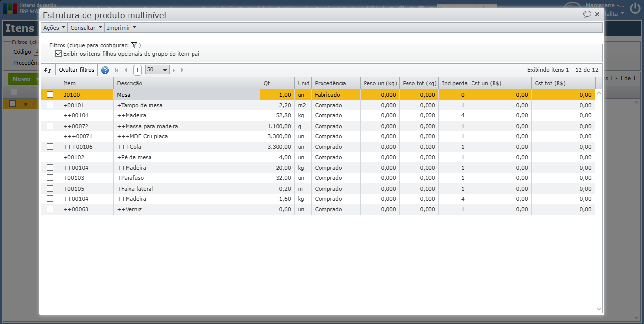
Task: Sort by the Peso tot (kg) column header
Action: tap(419, 83)
